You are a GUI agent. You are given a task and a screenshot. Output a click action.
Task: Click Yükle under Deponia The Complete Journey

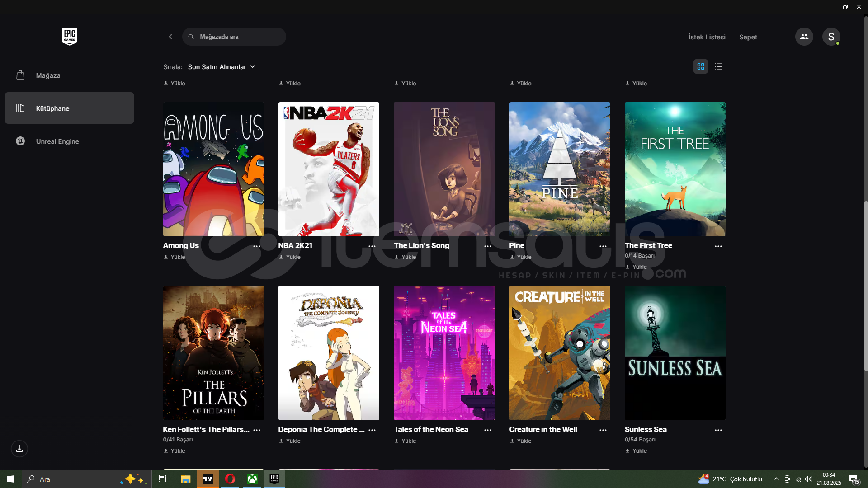tap(290, 441)
